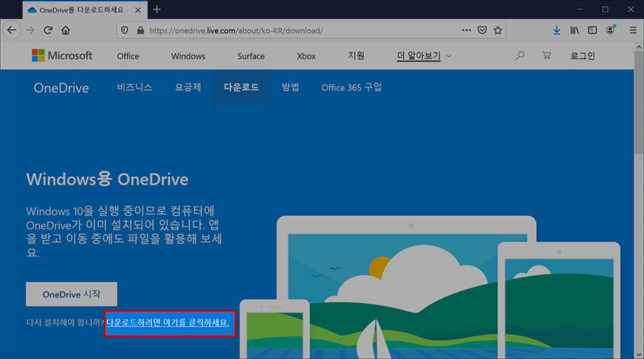Select the 다운로드 tab
Image resolution: width=644 pixels, height=359 pixels.
pyautogui.click(x=241, y=87)
